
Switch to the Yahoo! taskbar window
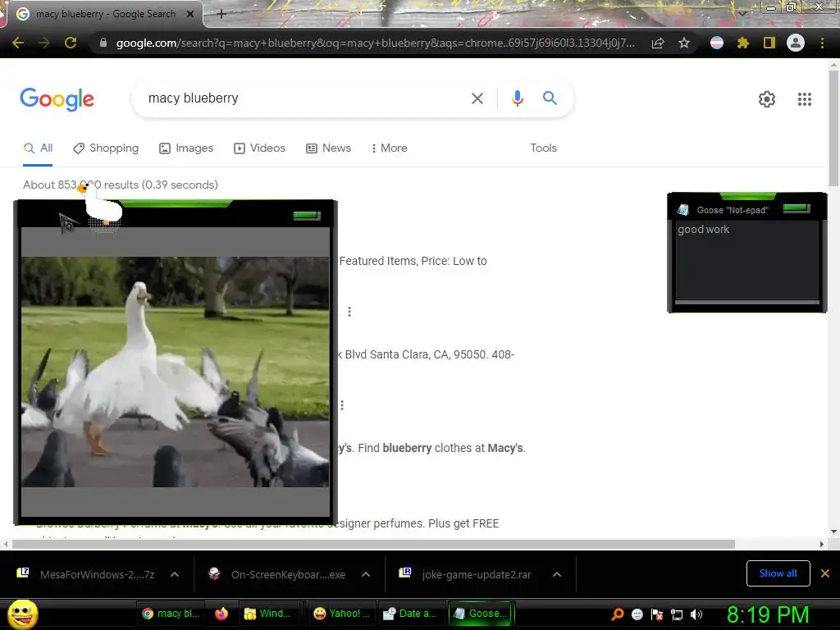(x=341, y=614)
